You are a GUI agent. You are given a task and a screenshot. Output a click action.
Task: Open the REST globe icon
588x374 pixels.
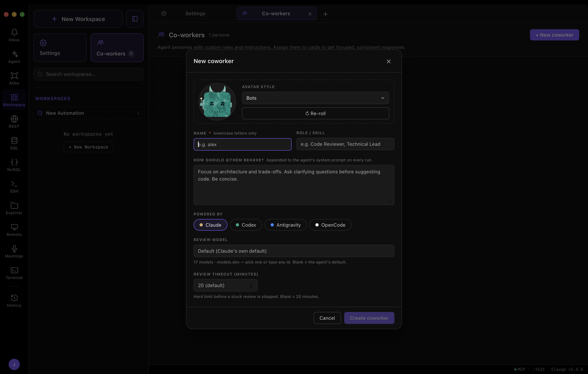click(x=14, y=119)
